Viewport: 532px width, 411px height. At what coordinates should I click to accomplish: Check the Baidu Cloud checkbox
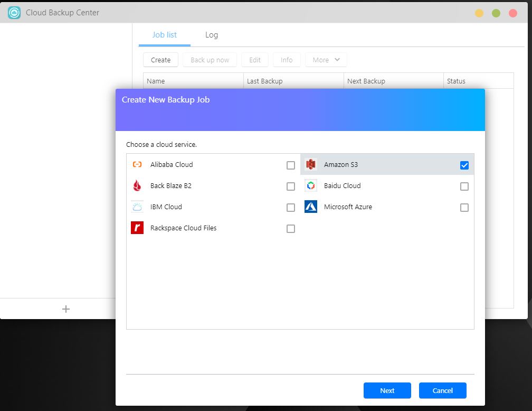point(464,186)
